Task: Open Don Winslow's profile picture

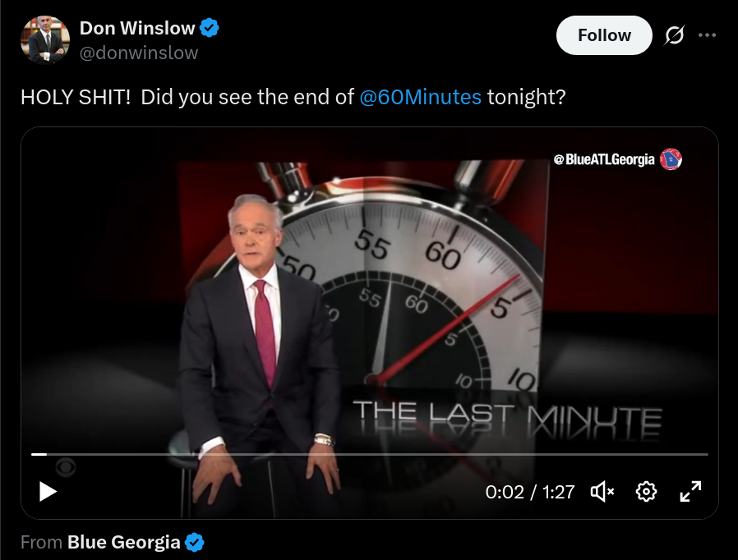Action: pyautogui.click(x=45, y=40)
